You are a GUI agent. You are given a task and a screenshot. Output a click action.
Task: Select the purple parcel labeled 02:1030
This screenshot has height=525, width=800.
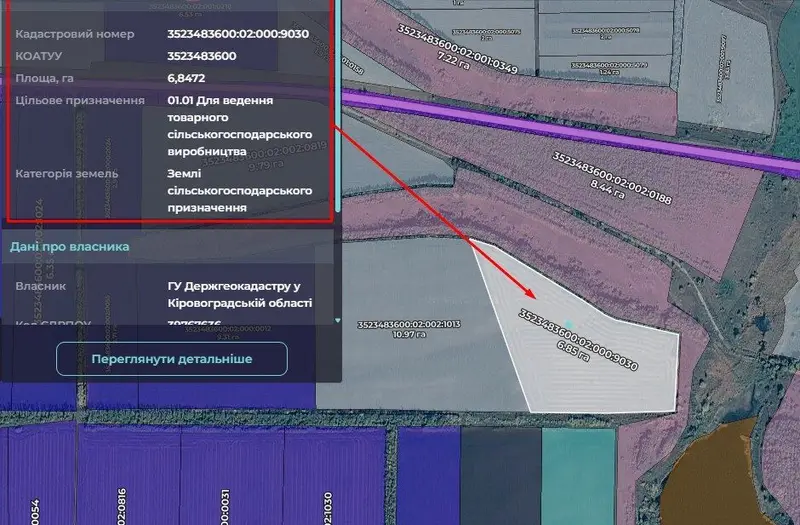click(334, 477)
